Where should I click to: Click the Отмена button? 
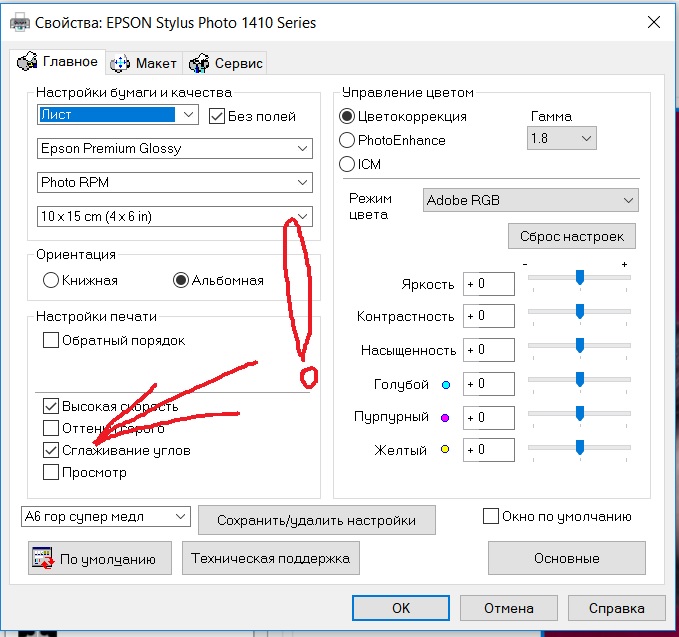pyautogui.click(x=508, y=608)
